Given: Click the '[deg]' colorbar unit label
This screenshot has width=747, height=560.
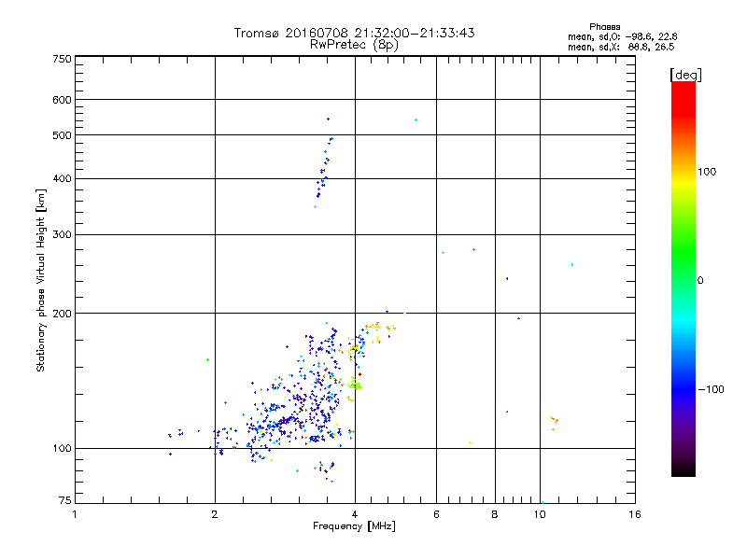Looking at the screenshot, I should pos(685,75).
